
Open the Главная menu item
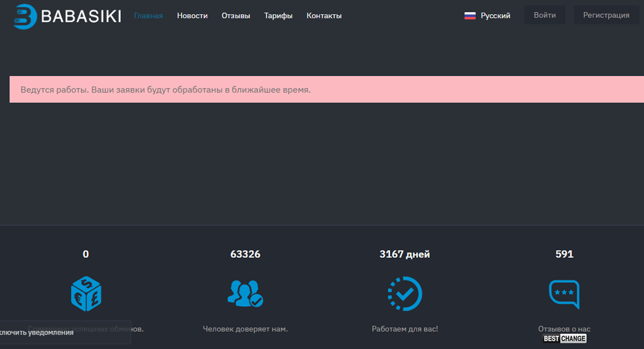click(x=148, y=16)
